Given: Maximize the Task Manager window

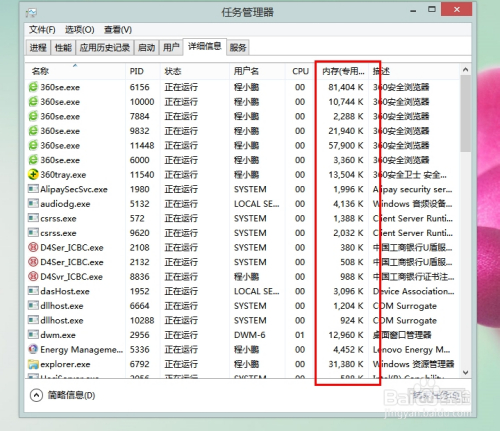Looking at the screenshot, I should click(x=432, y=10).
